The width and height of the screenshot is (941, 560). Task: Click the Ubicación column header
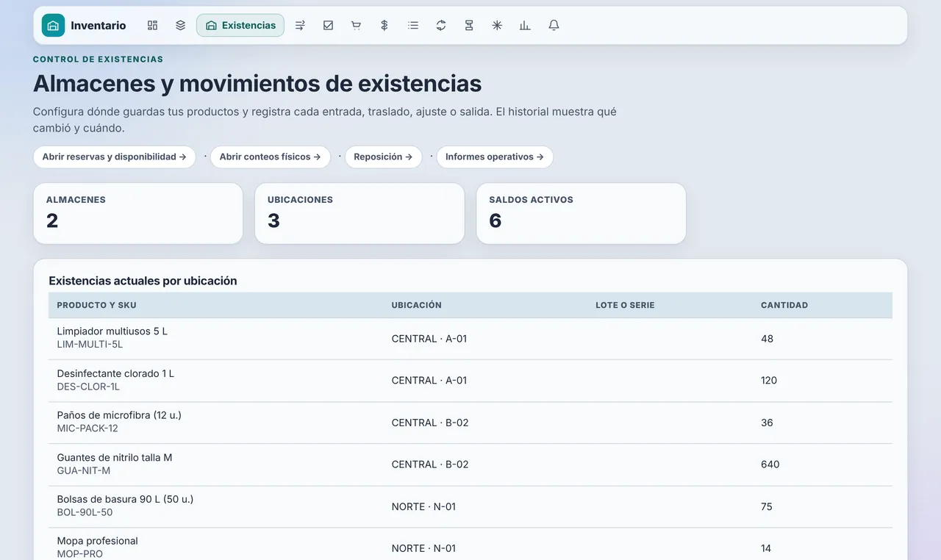click(416, 305)
